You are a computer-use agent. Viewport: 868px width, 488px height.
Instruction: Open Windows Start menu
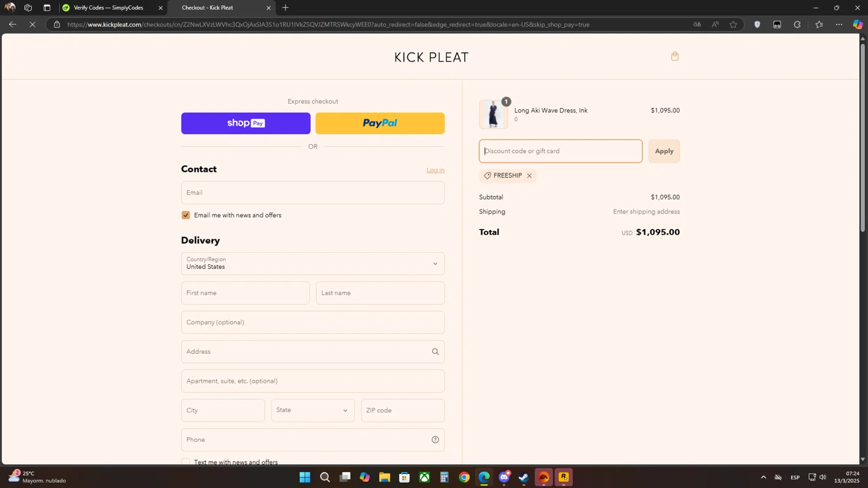[305, 477]
